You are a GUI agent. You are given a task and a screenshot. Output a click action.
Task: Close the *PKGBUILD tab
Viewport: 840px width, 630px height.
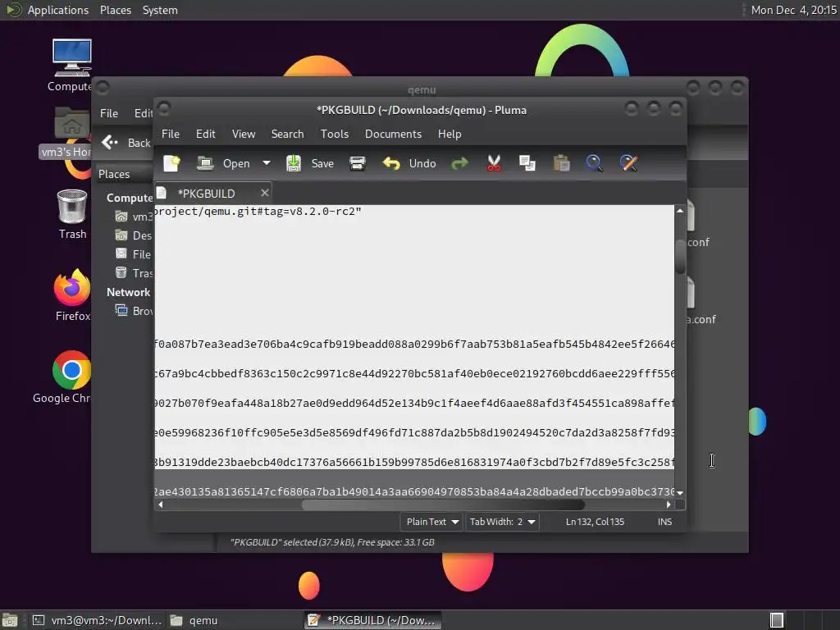[x=265, y=193]
